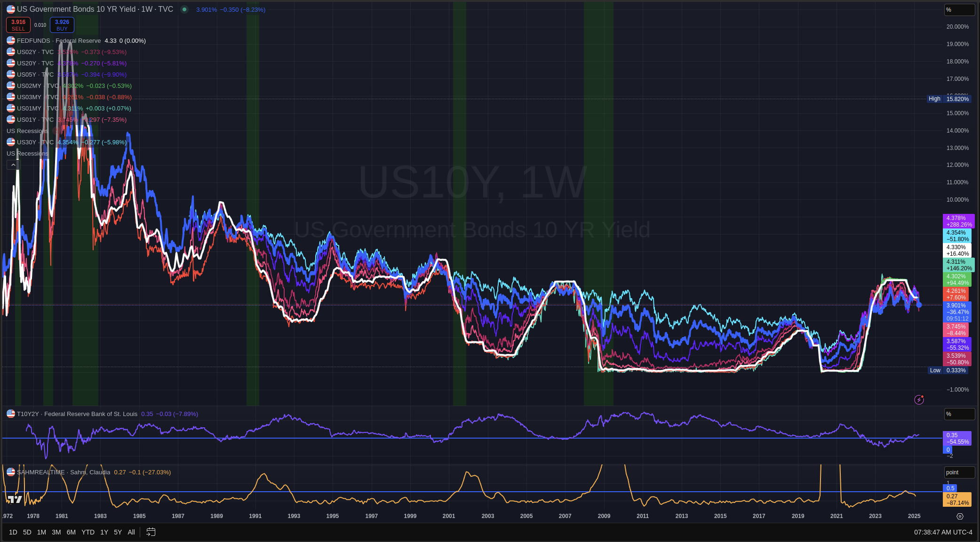
Task: Open the Sahm pane point unit dropdown
Action: (x=959, y=472)
